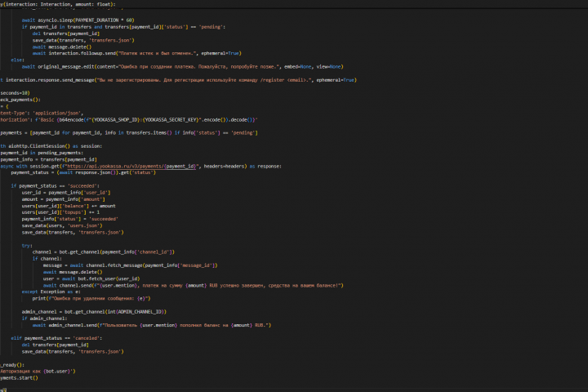
Task: Click YOOKASSA_SHOP_ID in the Basic auth line
Action: (116, 120)
